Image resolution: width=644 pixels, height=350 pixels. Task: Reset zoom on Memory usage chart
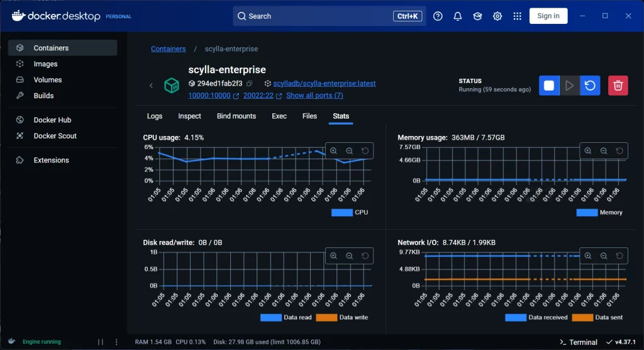[619, 151]
